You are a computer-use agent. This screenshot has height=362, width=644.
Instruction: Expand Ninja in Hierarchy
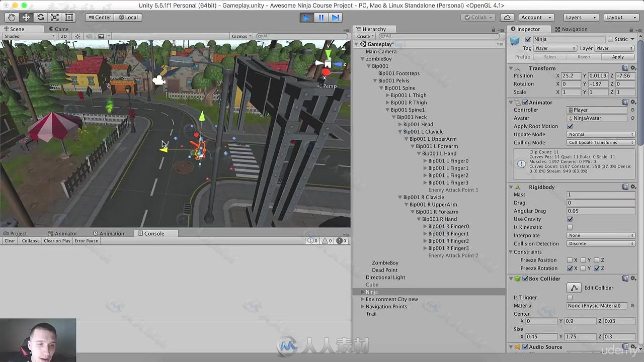(362, 292)
